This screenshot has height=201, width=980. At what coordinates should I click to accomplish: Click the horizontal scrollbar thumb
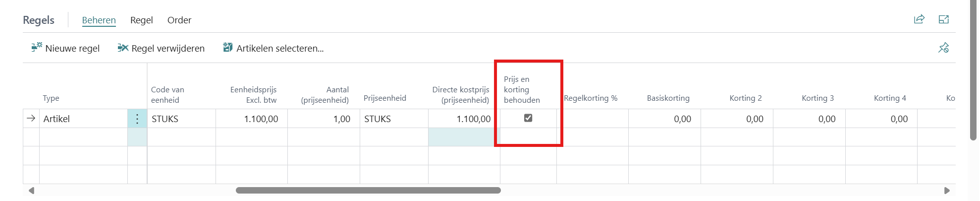[x=368, y=191]
